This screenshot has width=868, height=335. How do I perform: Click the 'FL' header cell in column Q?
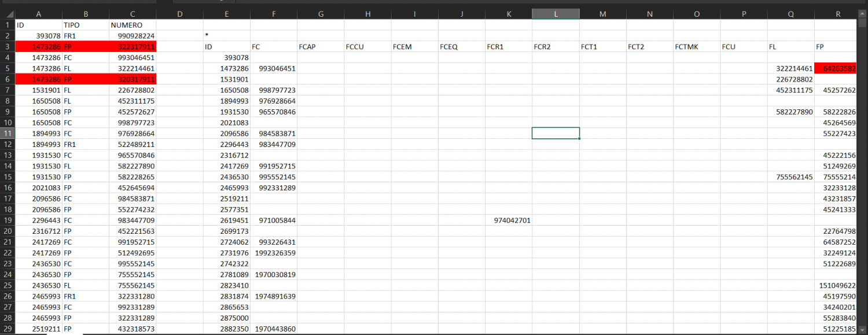click(790, 47)
